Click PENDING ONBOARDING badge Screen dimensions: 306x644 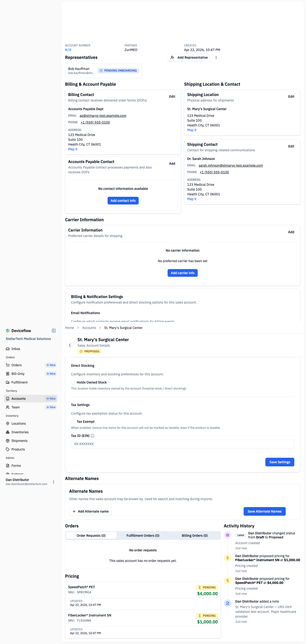pyautogui.click(x=118, y=70)
